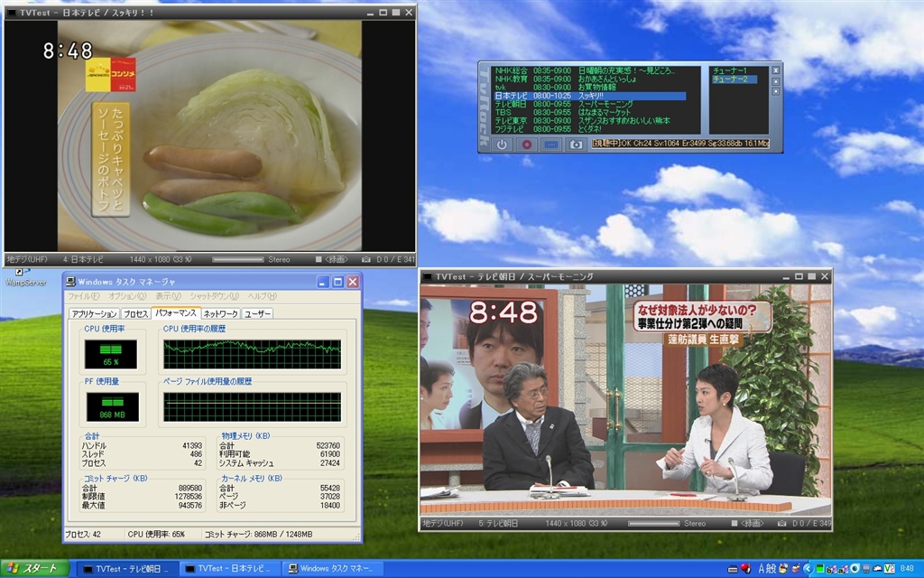
Task: Click the TVTest テレビ朝日 window title icon
Action: coord(427,276)
